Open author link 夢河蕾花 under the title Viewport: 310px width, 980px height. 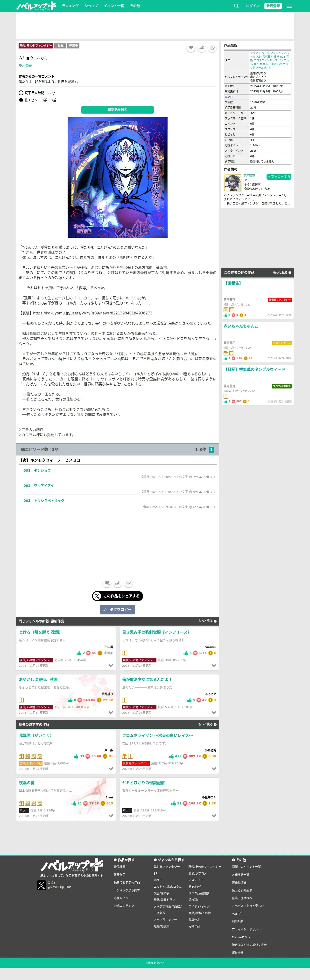(26, 66)
